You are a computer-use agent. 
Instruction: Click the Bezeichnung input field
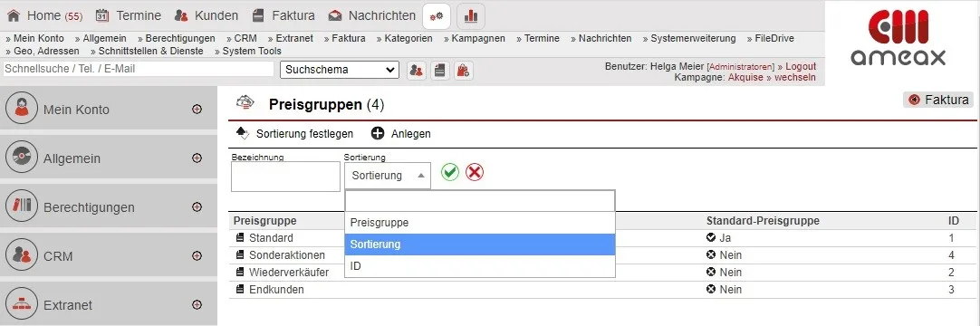285,177
